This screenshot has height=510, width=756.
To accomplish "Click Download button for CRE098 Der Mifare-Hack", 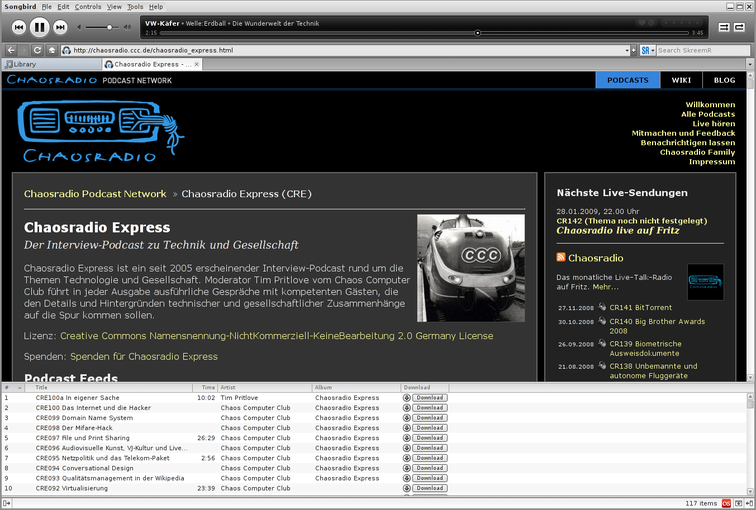I will (x=430, y=428).
